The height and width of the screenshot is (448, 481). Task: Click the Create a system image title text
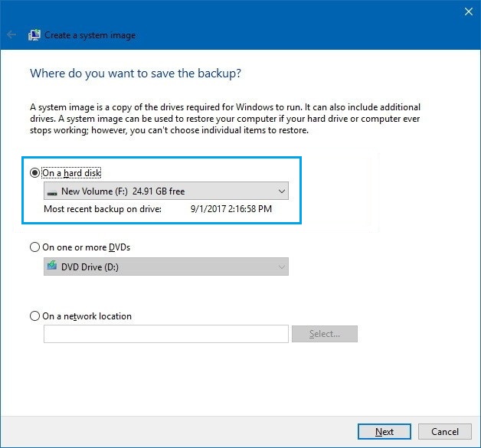coord(90,35)
